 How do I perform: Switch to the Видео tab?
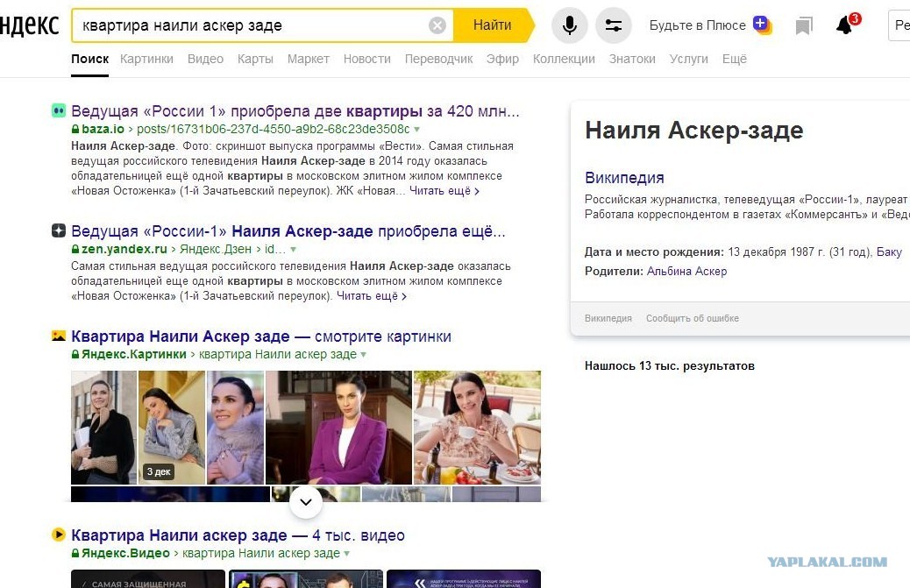[205, 59]
